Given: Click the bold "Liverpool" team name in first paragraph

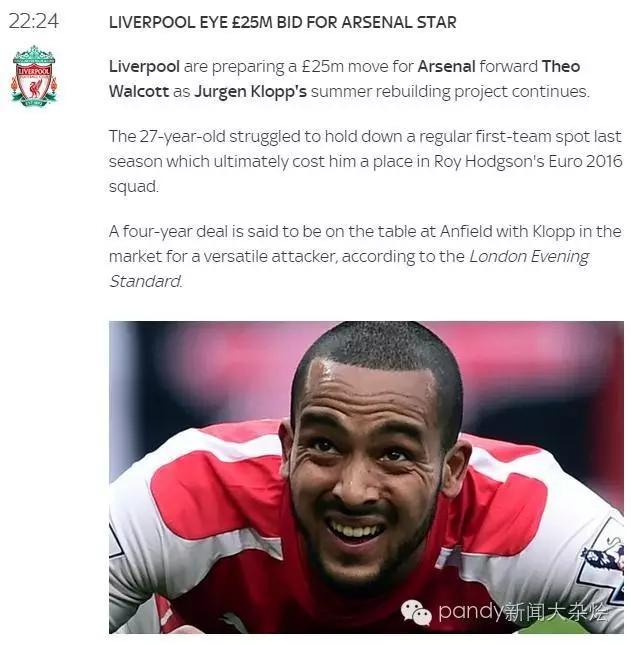Looking at the screenshot, I should (144, 66).
